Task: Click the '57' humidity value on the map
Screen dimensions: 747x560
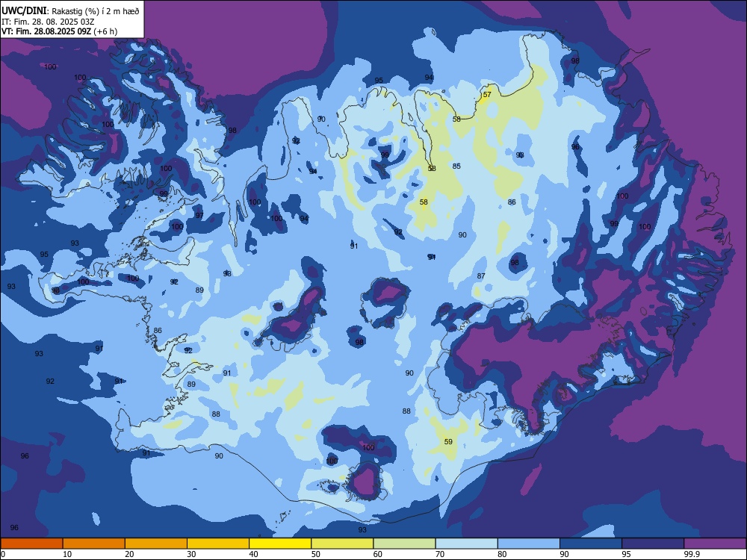Action: tap(487, 95)
